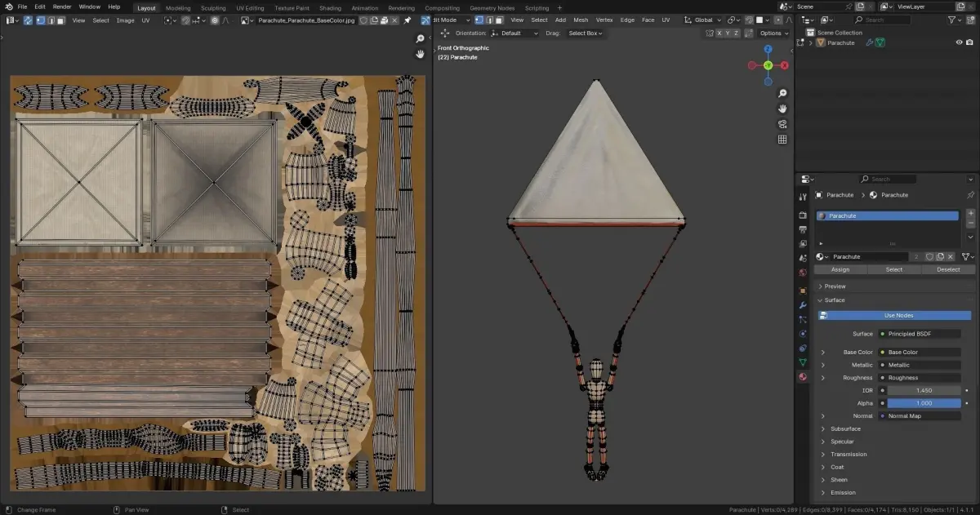Pin the properties editor context
The width and height of the screenshot is (980, 515).
click(970, 195)
